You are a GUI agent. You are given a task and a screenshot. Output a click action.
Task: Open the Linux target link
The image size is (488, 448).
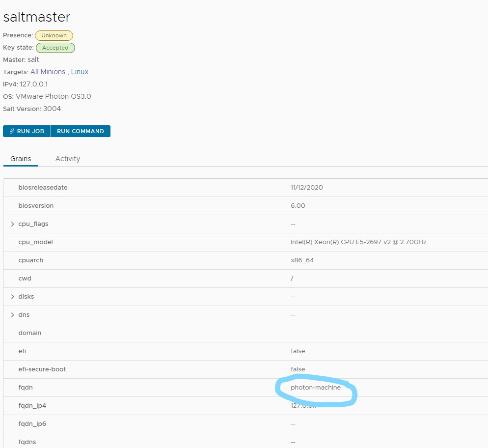click(80, 72)
